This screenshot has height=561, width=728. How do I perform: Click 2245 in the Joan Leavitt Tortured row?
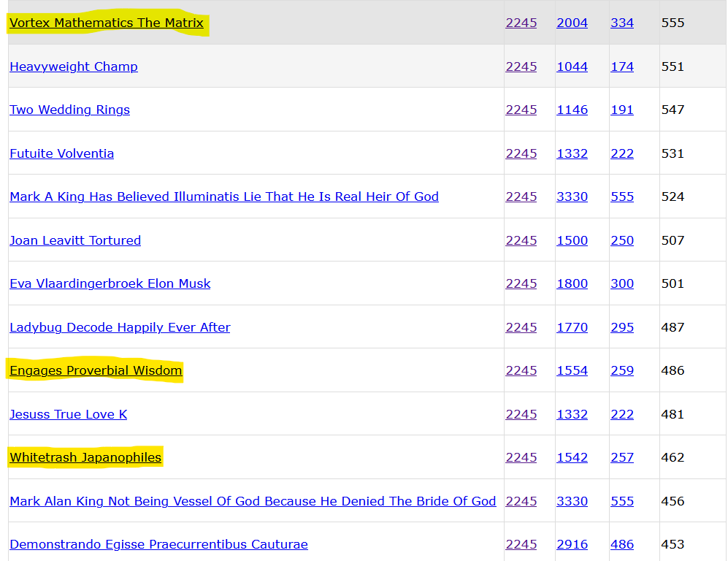[521, 240]
